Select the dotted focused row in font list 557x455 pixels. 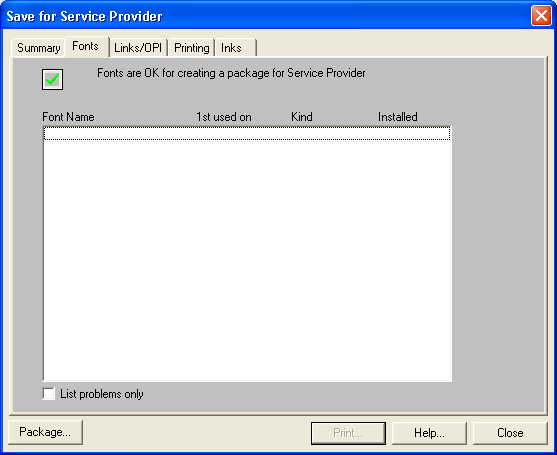247,134
